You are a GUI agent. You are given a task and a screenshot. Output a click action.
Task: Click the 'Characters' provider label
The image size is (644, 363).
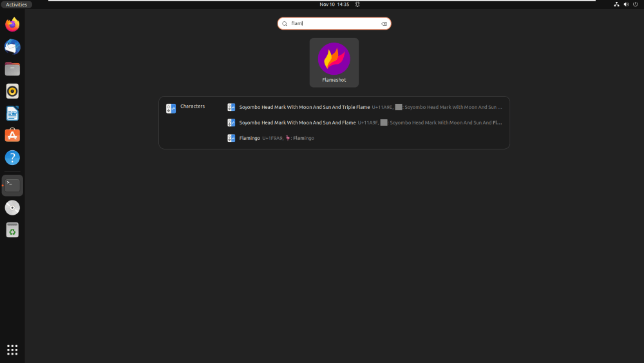(x=192, y=106)
